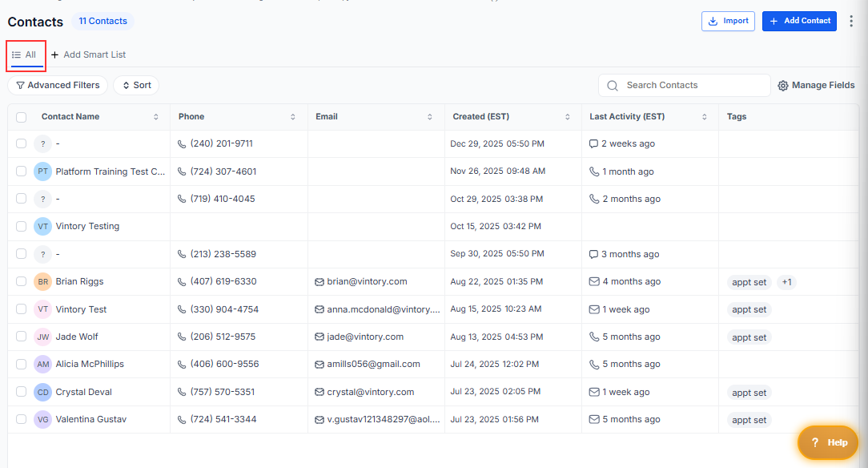Click phone icon for Brian Riggs

pos(182,282)
